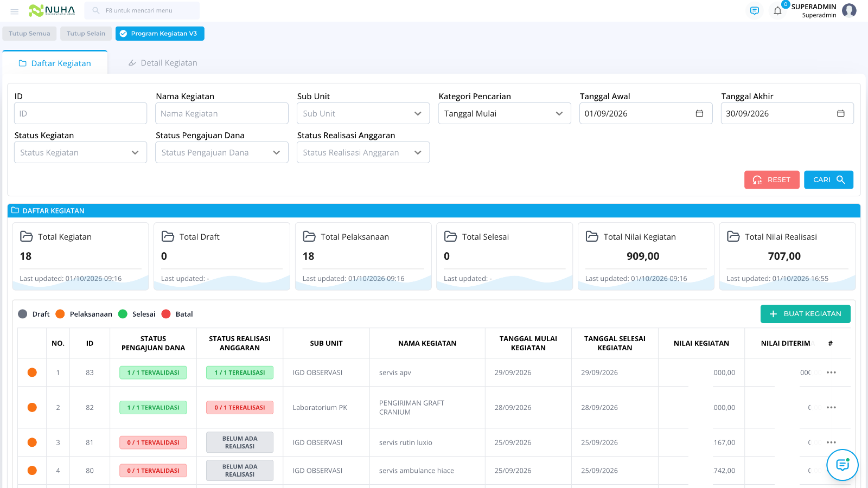Click 'Laboratorium PK' sub unit cell
The height and width of the screenshot is (488, 868).
[320, 408]
